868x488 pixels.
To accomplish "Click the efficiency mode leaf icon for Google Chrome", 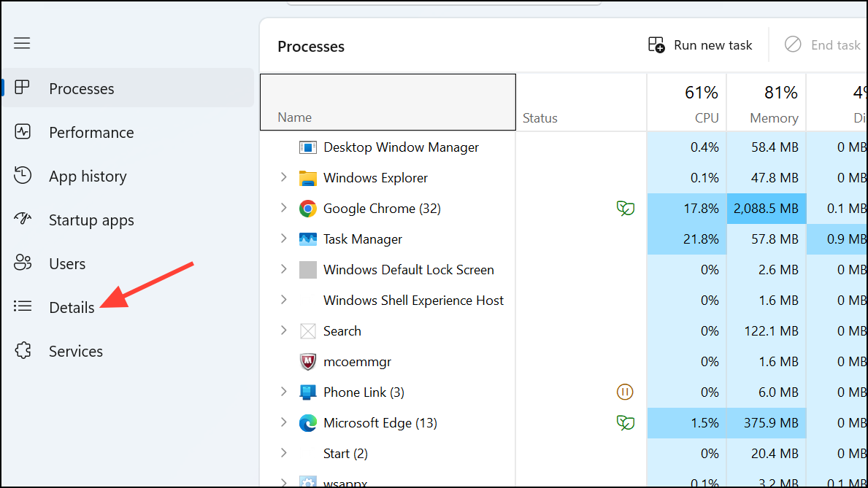I will tap(626, 208).
